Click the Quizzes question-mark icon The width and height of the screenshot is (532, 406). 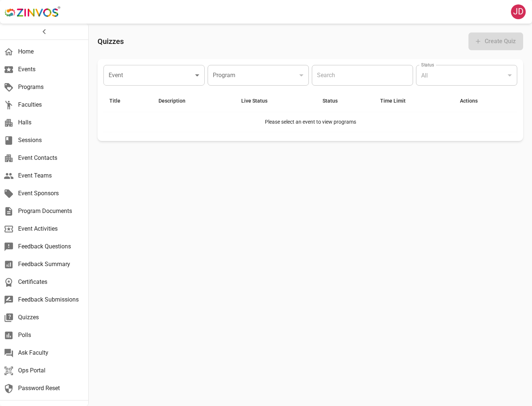[x=9, y=317]
